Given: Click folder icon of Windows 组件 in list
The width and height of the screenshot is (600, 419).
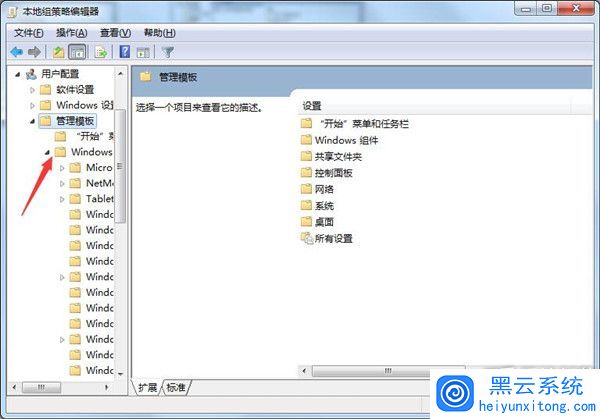Looking at the screenshot, I should coord(307,140).
